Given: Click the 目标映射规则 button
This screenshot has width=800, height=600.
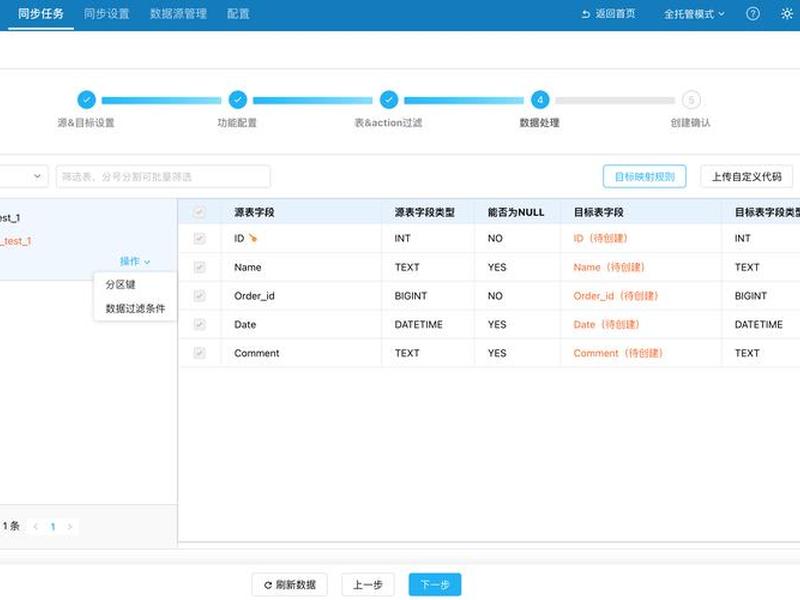Looking at the screenshot, I should pos(644,177).
